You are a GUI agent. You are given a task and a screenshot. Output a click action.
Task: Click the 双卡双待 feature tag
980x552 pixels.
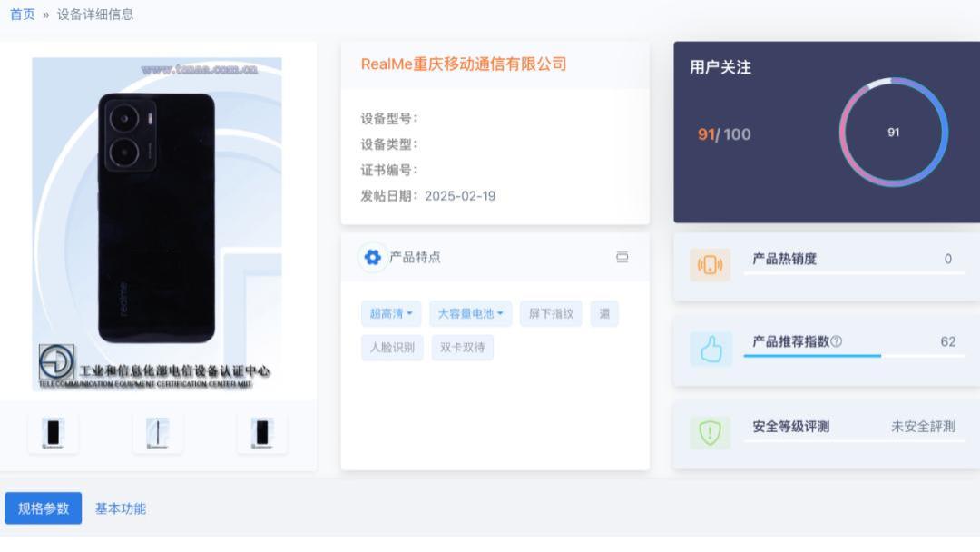pyautogui.click(x=463, y=348)
